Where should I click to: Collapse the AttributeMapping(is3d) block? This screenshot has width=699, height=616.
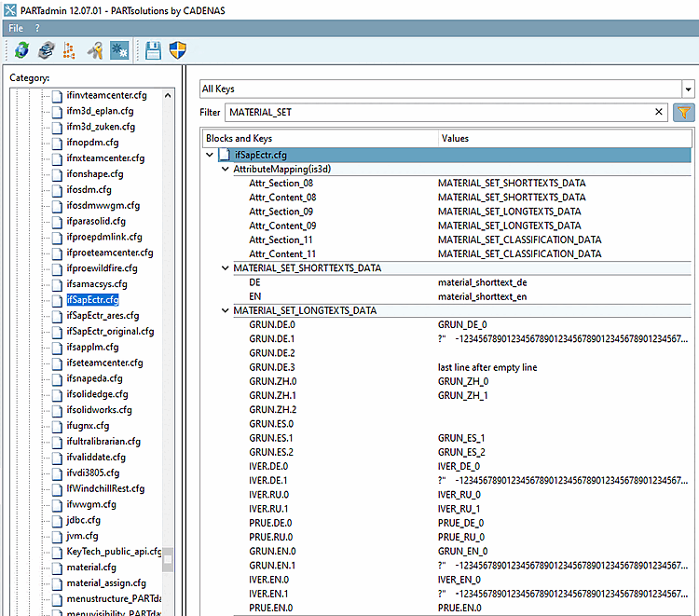[x=225, y=170]
